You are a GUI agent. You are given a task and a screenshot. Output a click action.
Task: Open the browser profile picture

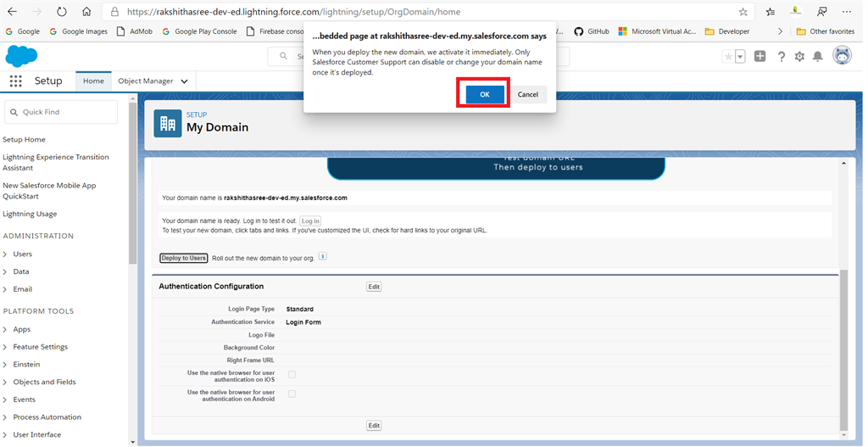796,12
